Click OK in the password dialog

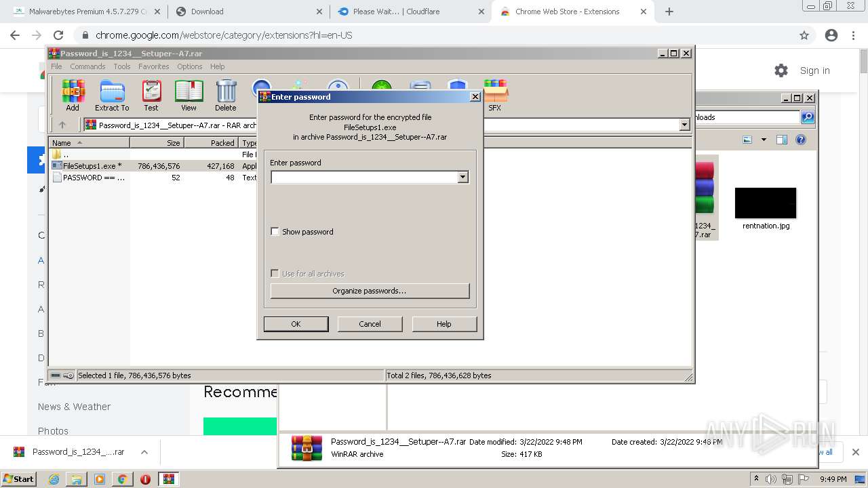[296, 324]
